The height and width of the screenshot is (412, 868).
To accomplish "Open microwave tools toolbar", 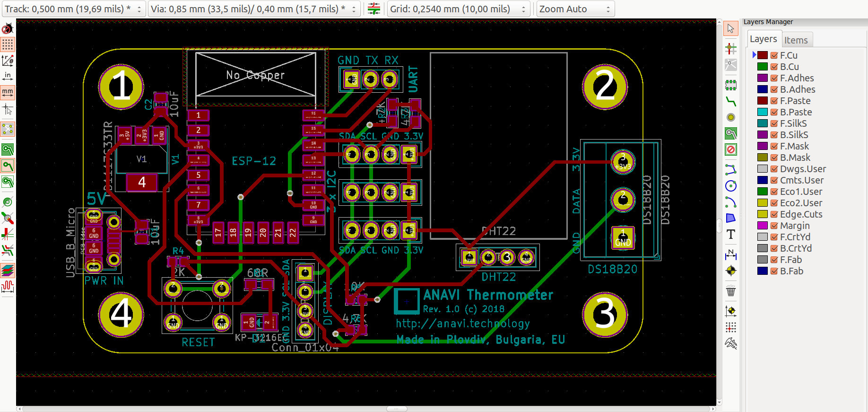I will tap(8, 286).
